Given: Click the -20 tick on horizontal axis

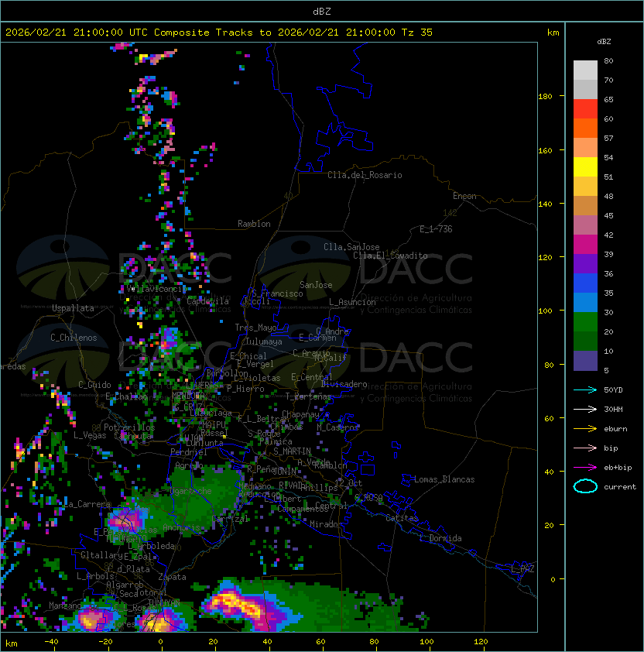Looking at the screenshot, I should tap(105, 642).
